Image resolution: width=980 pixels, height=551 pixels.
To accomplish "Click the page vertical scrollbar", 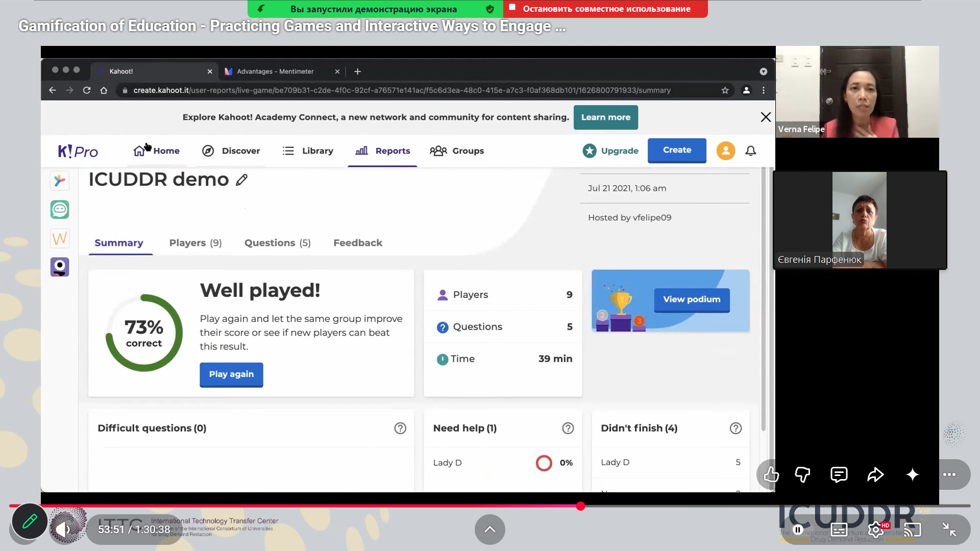I will pyautogui.click(x=764, y=299).
